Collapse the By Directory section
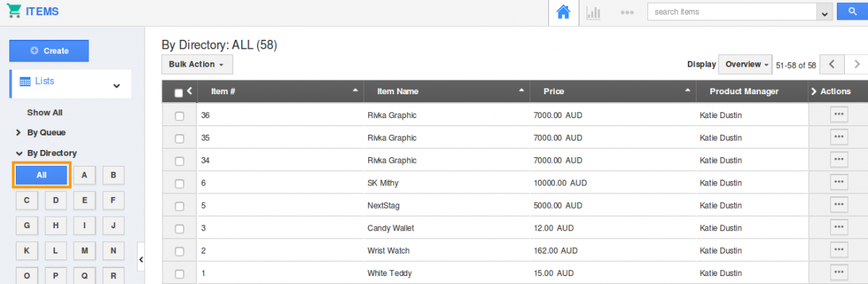This screenshot has width=868, height=284. point(46,153)
